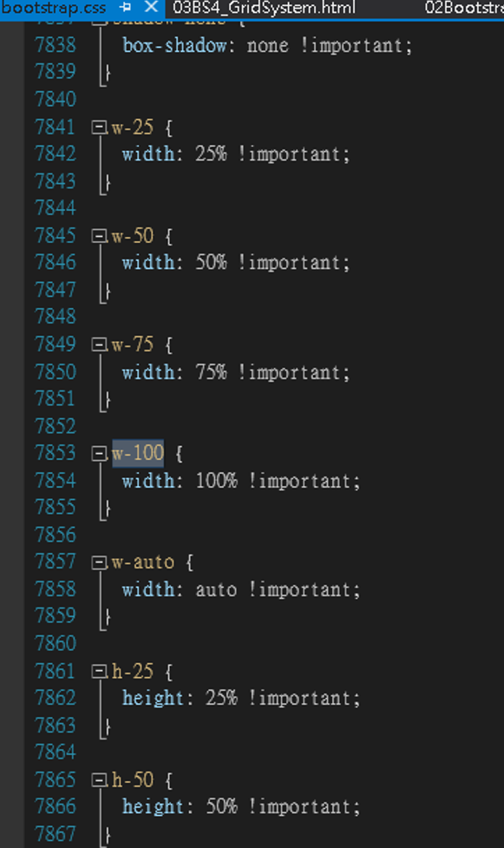Switch to 03BS4_GridSystem.html tab
This screenshot has width=504, height=848.
coord(265,8)
